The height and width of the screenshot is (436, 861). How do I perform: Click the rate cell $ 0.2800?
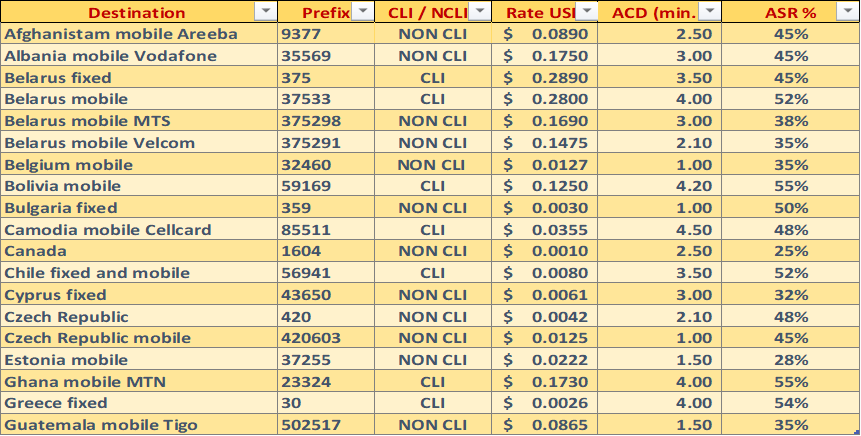click(x=545, y=99)
